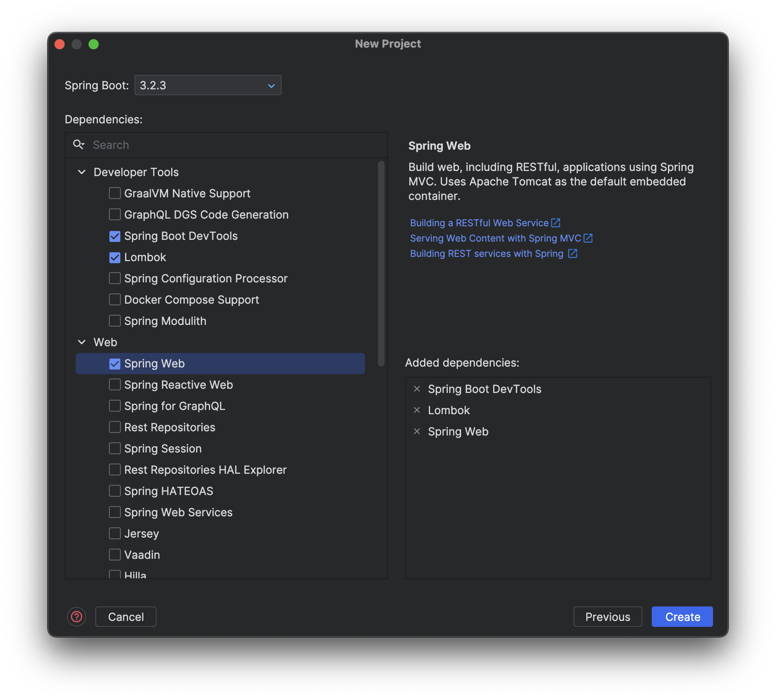The width and height of the screenshot is (776, 700).
Task: Click the Cancel button
Action: tap(126, 617)
